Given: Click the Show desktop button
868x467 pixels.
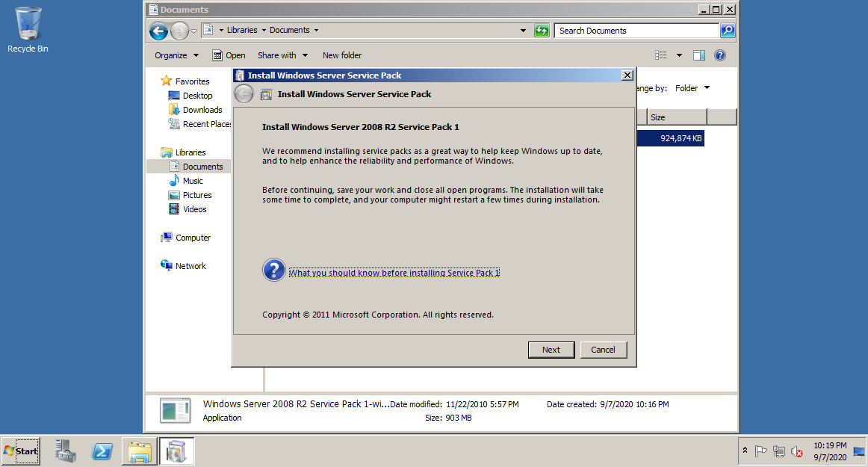Looking at the screenshot, I should [x=859, y=451].
